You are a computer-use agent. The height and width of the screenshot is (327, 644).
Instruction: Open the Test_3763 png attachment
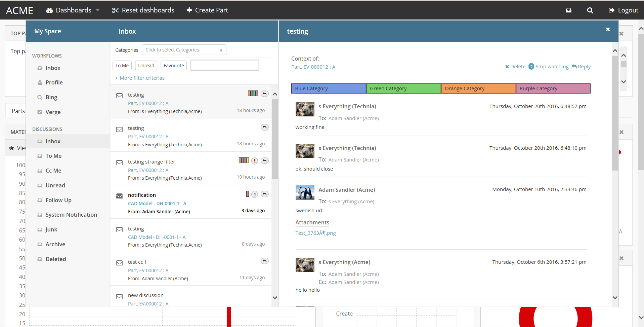pyautogui.click(x=315, y=233)
